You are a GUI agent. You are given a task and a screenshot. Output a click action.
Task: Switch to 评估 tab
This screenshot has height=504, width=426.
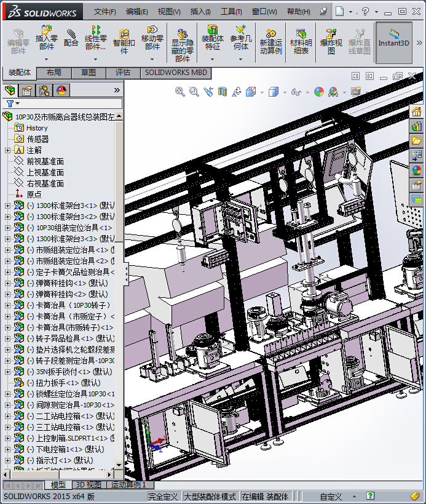click(x=123, y=73)
